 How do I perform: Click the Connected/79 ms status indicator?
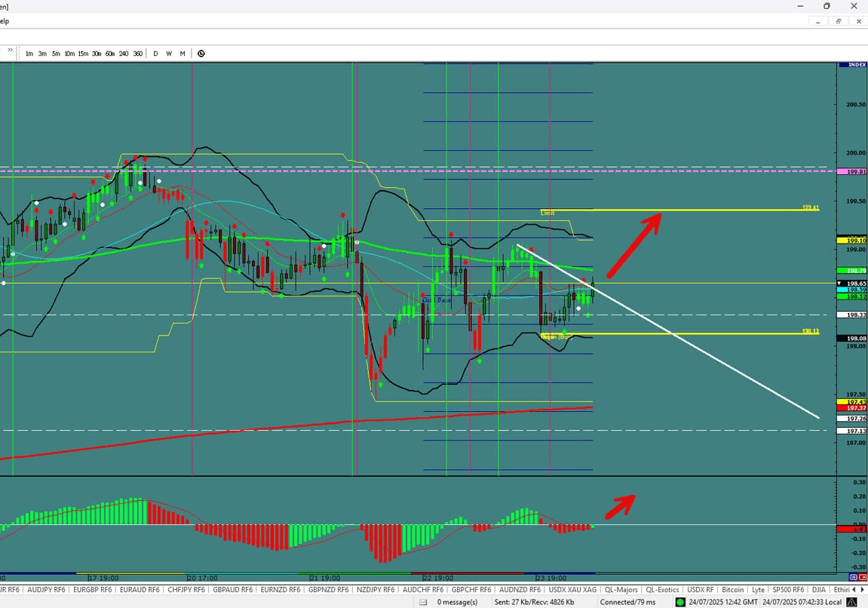pos(628,602)
